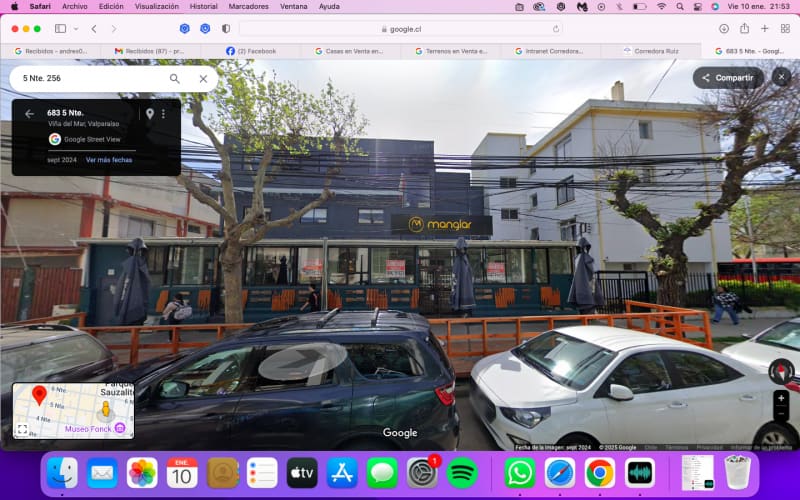Click the Malwarebytes menu bar icon
Screen dimensions: 800x500
click(582, 7)
